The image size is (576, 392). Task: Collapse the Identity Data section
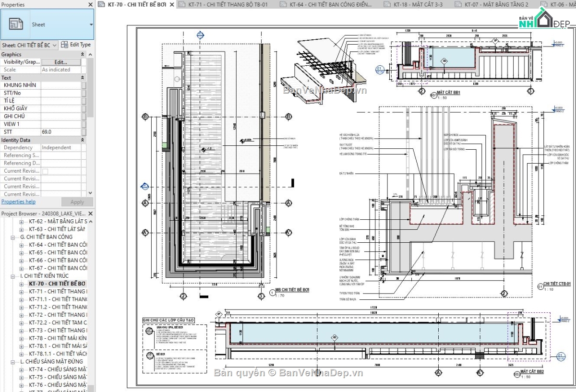[x=82, y=140]
